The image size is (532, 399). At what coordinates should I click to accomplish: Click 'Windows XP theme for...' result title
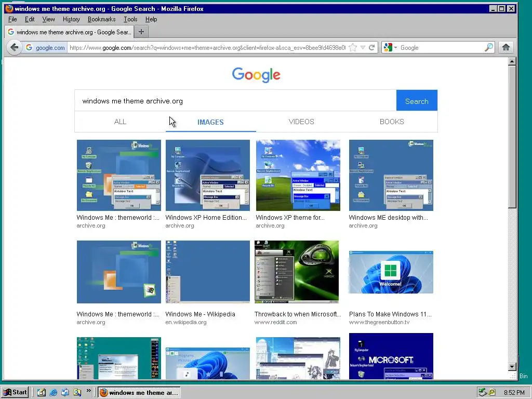point(290,218)
